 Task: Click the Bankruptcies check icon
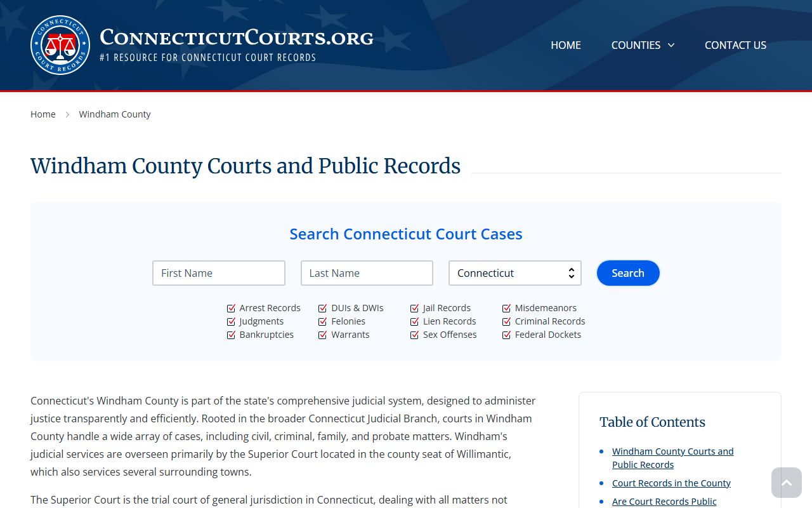pyautogui.click(x=231, y=335)
